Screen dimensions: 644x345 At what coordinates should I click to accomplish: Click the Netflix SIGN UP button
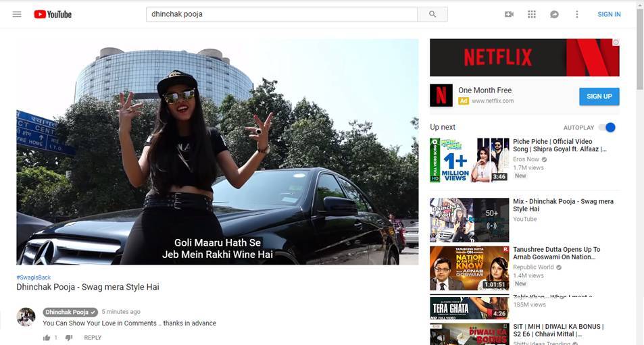pyautogui.click(x=599, y=97)
